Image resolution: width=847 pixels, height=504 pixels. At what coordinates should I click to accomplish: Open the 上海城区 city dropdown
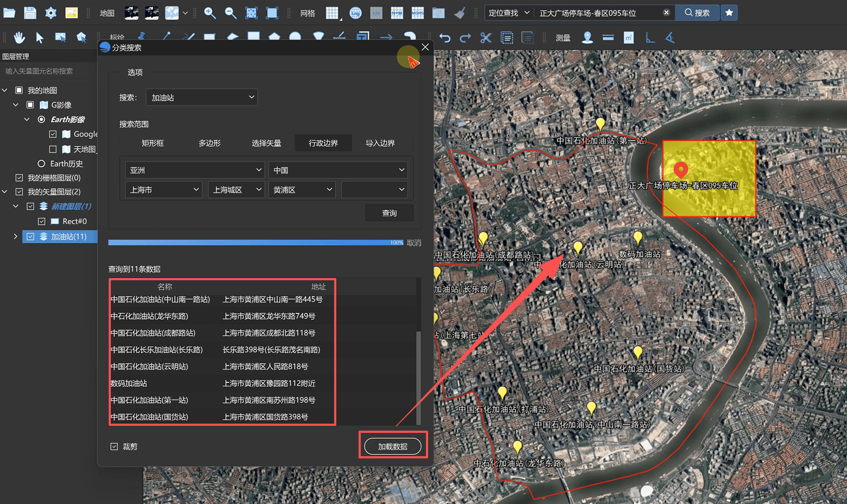236,190
